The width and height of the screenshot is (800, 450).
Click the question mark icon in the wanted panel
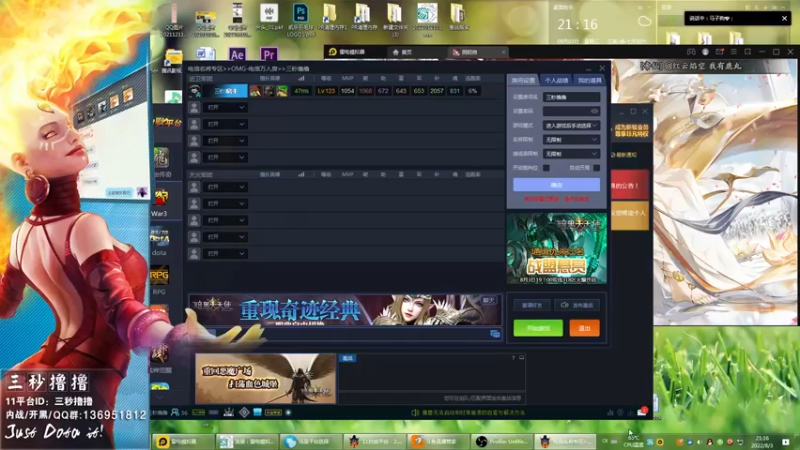[x=513, y=358]
